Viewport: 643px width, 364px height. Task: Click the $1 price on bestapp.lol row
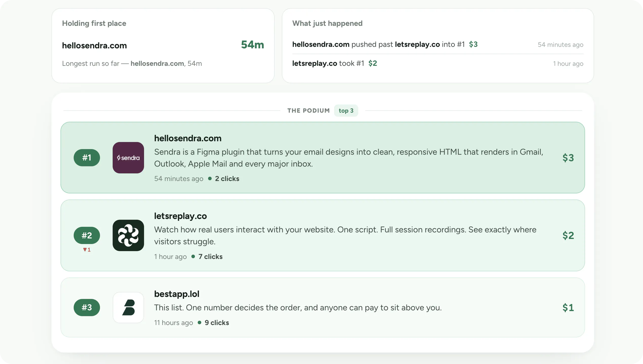pyautogui.click(x=568, y=308)
